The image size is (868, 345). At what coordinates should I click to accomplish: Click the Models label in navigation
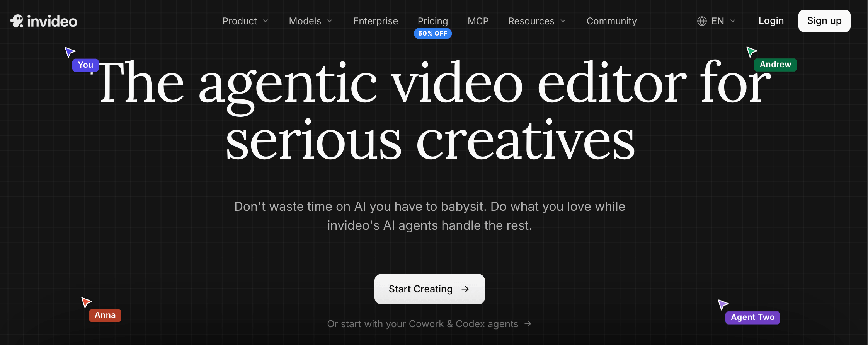click(x=305, y=21)
